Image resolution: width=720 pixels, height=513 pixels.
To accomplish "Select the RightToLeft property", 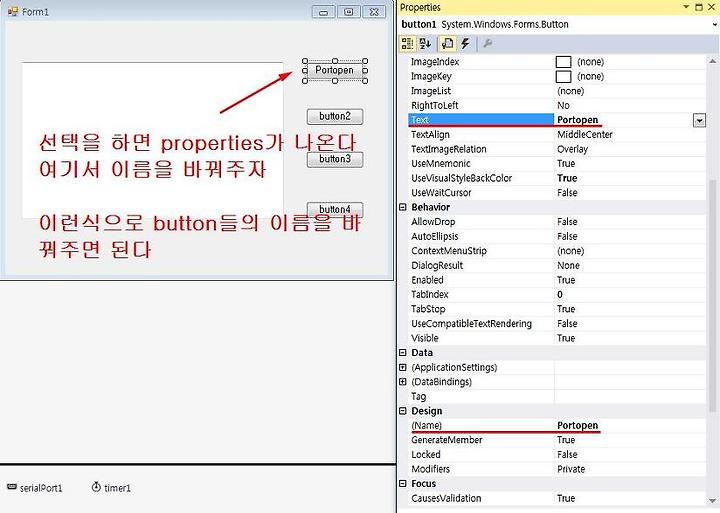I will (x=557, y=106).
